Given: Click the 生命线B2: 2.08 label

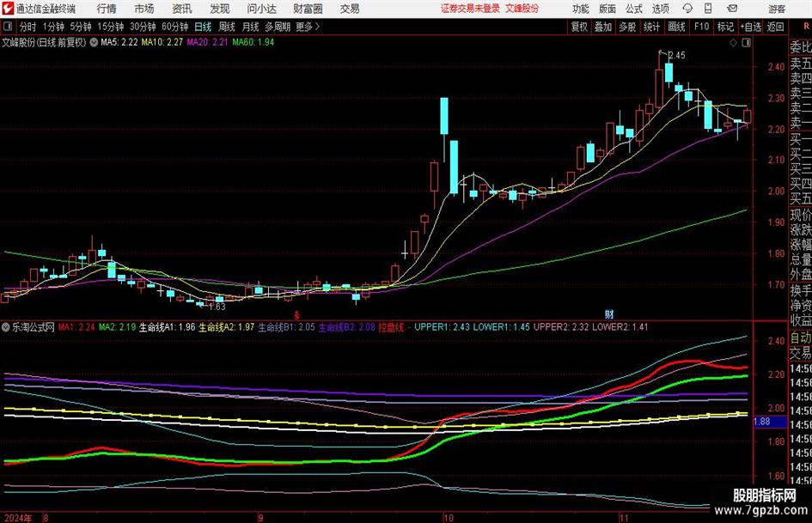Looking at the screenshot, I should click(347, 327).
